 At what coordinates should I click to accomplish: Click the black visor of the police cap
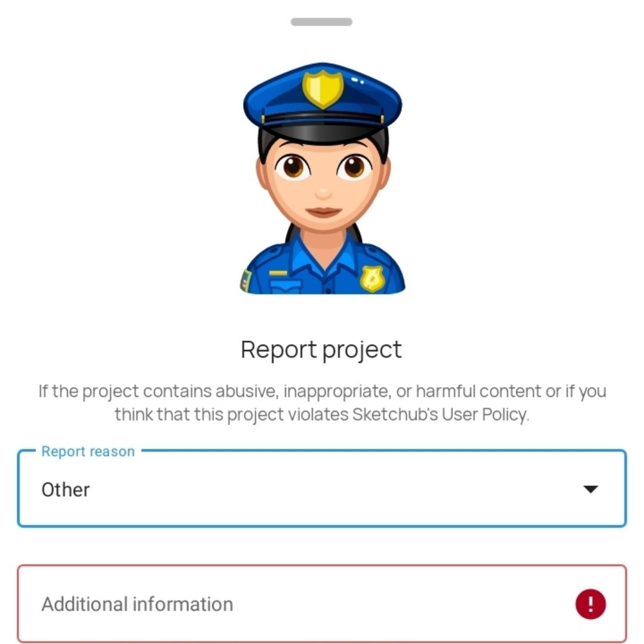point(323,127)
